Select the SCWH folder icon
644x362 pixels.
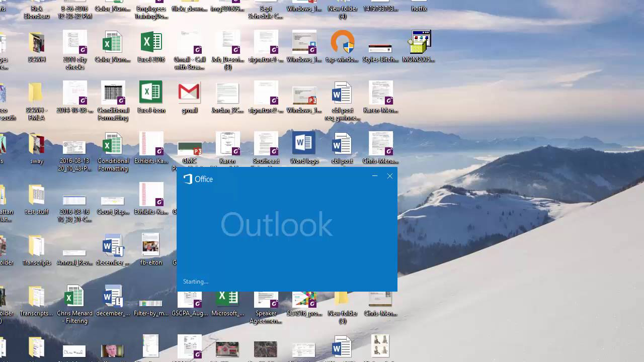(36, 42)
